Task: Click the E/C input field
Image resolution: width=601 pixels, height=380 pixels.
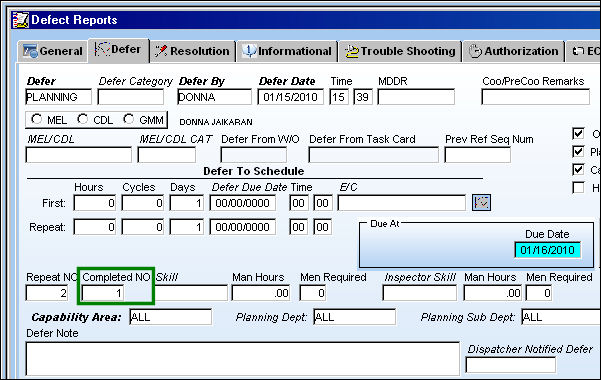Action: point(402,203)
